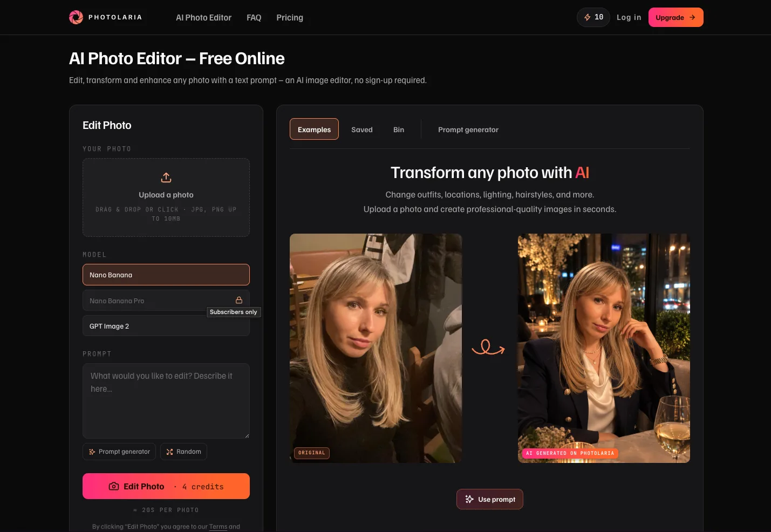Click the Use prompt button
The image size is (771, 532).
[x=490, y=499]
